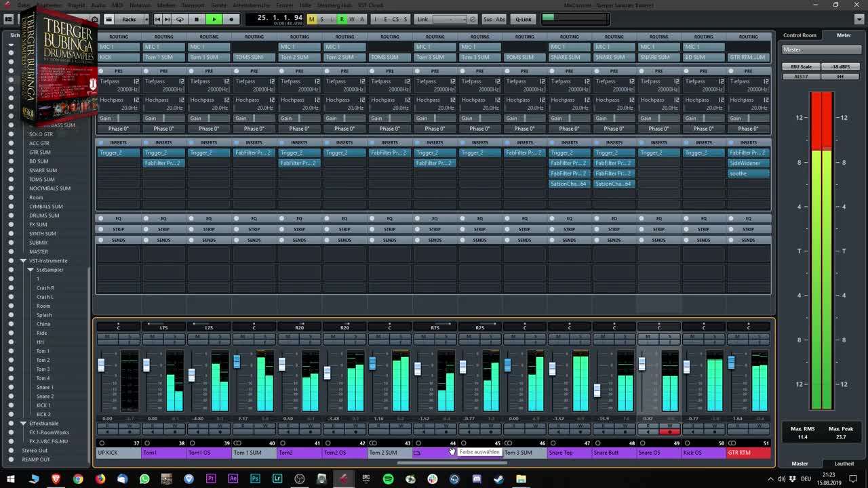Open Windows Start menu
Screen dimensions: 868x488
(12, 479)
